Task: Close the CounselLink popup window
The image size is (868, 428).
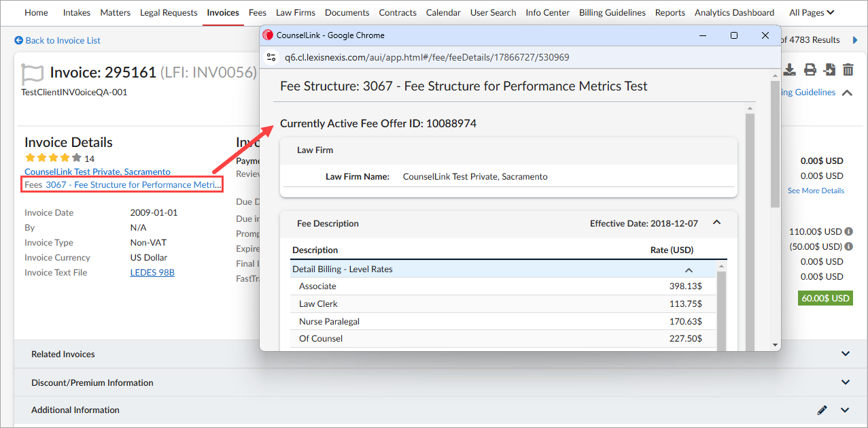Action: click(765, 35)
